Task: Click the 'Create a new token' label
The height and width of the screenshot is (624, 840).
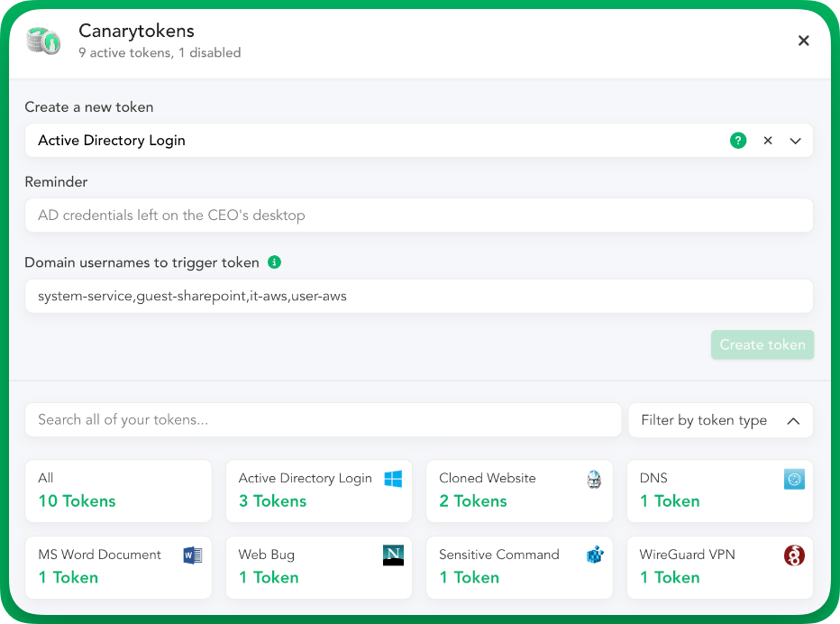Action: 89,107
